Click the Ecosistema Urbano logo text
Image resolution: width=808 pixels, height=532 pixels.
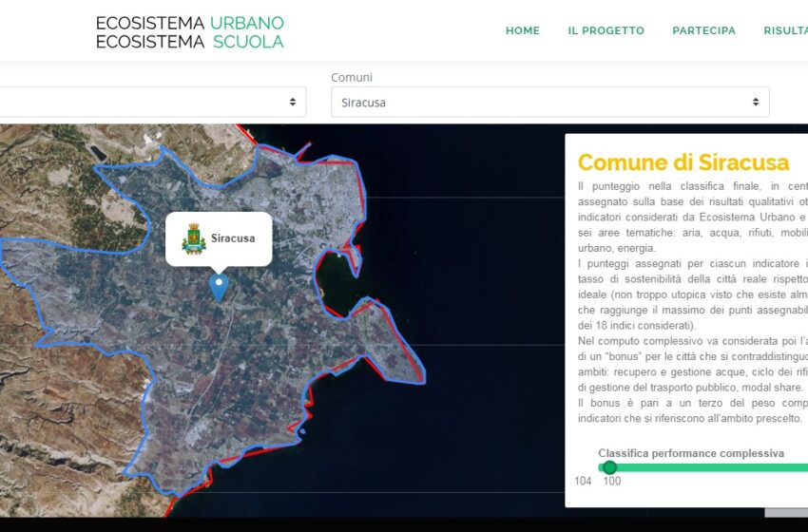[x=189, y=22]
